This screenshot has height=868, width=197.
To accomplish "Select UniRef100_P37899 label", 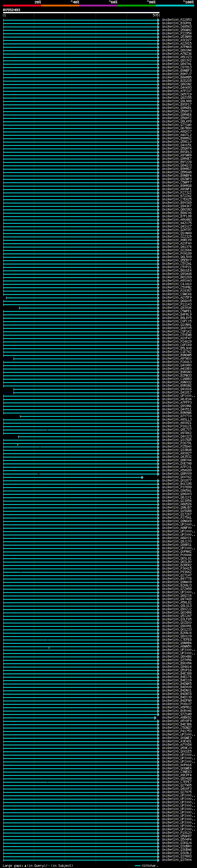I will [x=176, y=487].
